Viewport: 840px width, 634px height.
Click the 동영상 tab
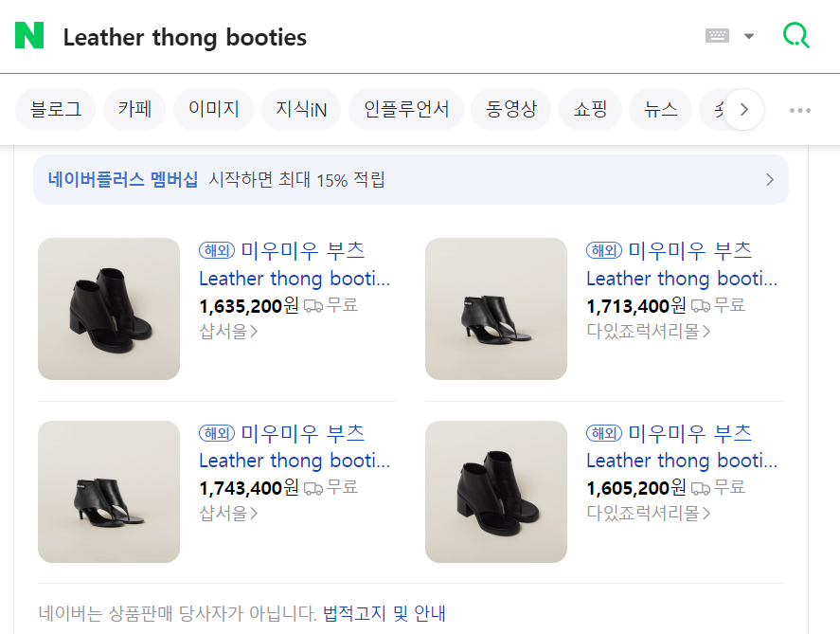pos(511,109)
